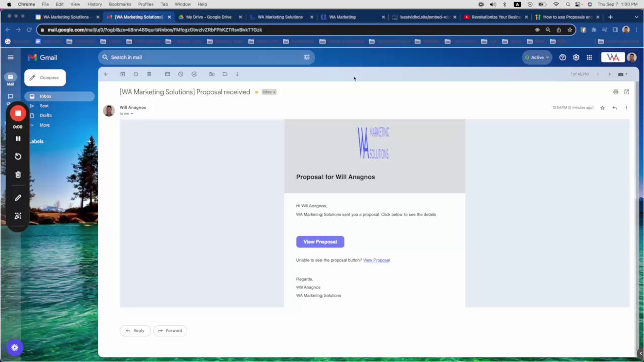The image size is (644, 362).
Task: Toggle the importance marker beside subject
Action: tap(256, 92)
